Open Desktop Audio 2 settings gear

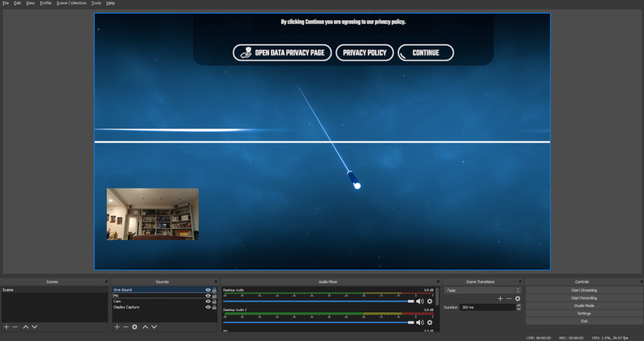(429, 322)
